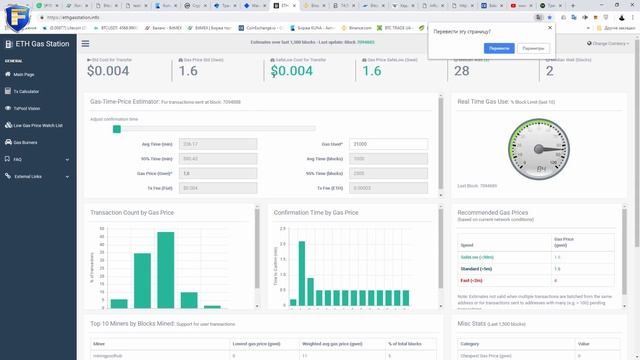Open the CoinExchange.io bookmark
This screenshot has height=360, width=640.
click(x=261, y=28)
